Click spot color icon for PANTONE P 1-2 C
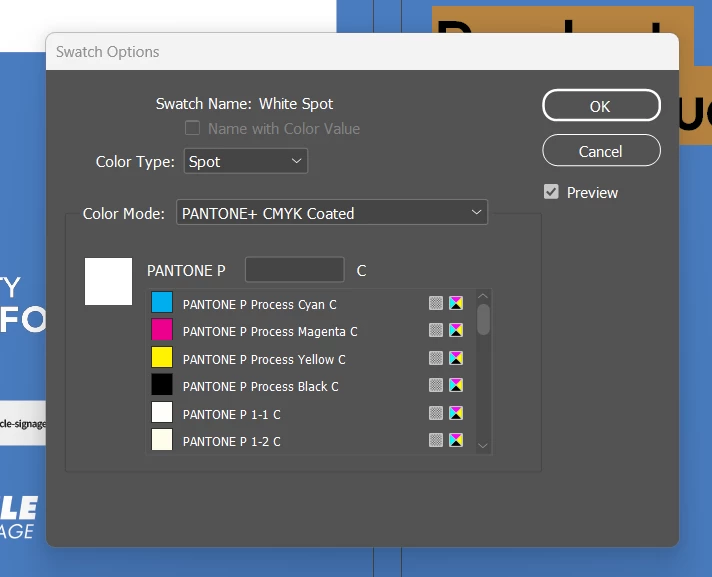This screenshot has height=577, width=712. tap(436, 440)
